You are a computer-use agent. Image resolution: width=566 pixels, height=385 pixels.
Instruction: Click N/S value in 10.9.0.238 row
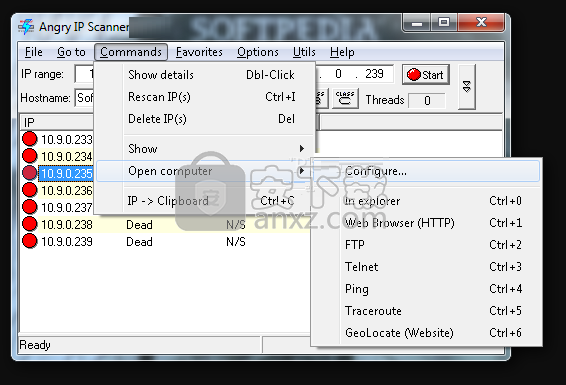click(236, 224)
